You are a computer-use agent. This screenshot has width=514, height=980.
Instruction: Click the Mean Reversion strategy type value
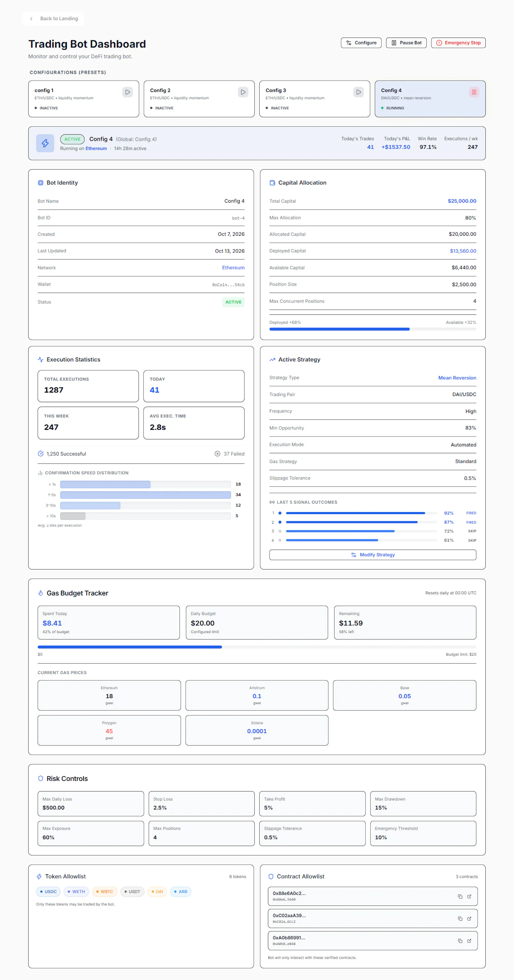pos(457,378)
